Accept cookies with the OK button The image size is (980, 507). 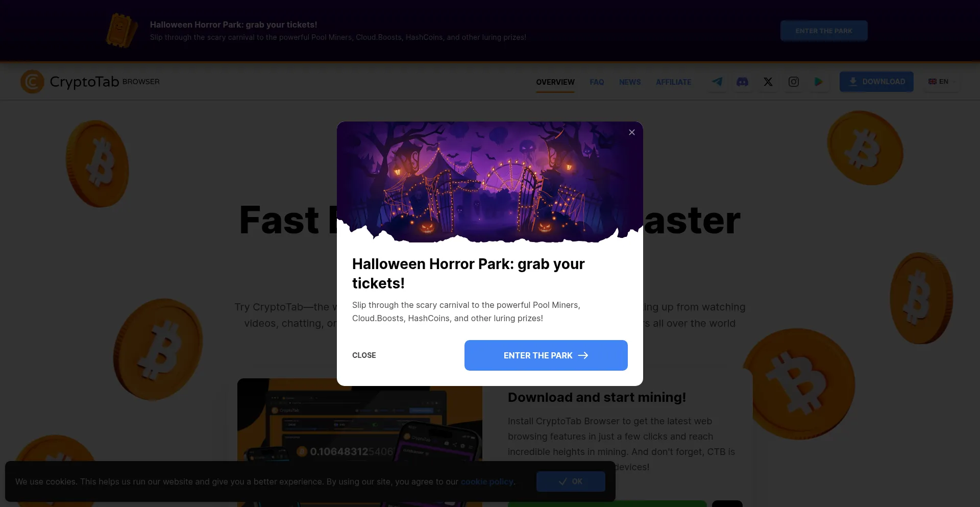(571, 481)
